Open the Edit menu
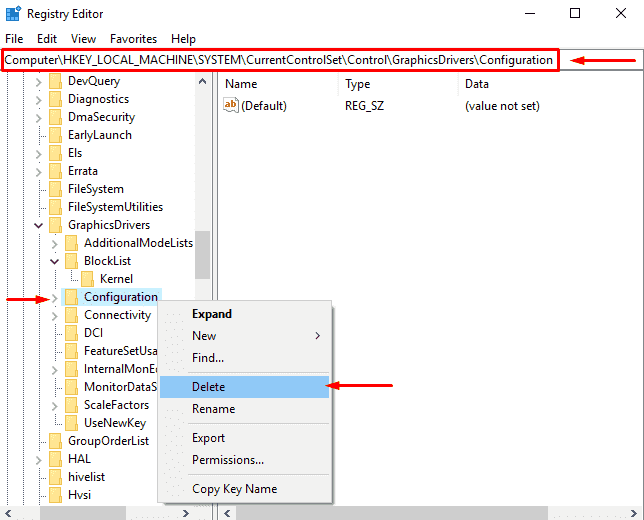 pyautogui.click(x=46, y=39)
